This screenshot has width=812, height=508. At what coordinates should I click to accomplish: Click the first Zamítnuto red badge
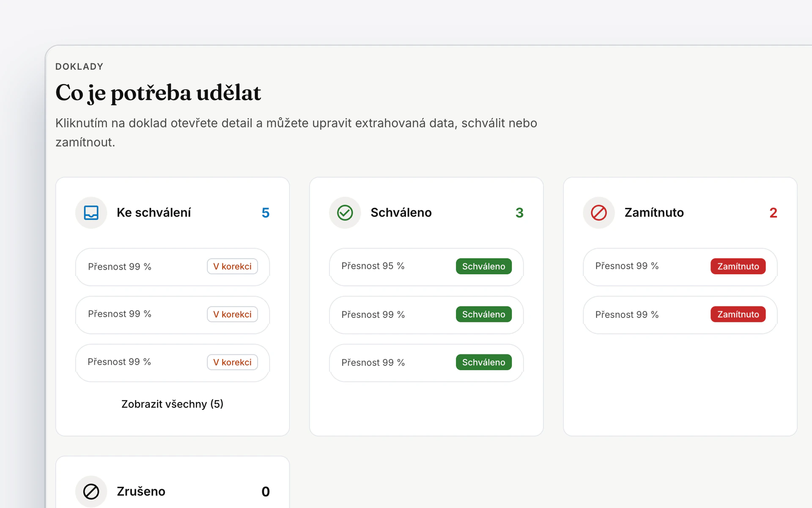click(x=738, y=266)
